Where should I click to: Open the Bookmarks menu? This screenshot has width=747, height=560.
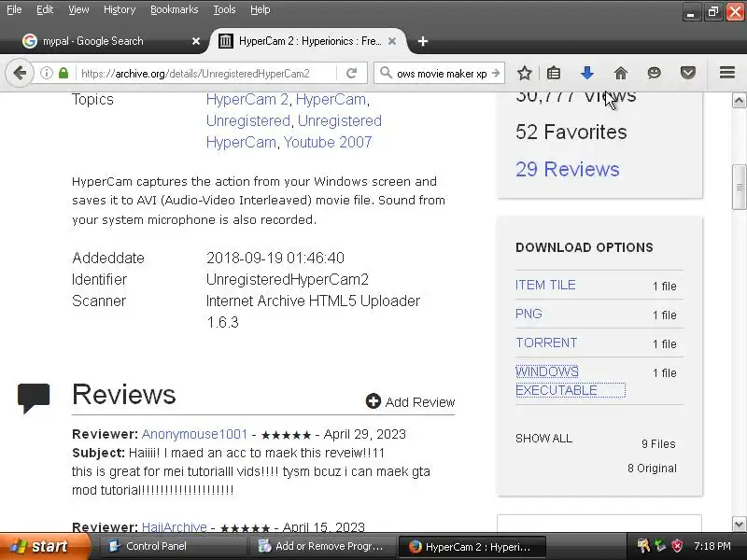174,9
